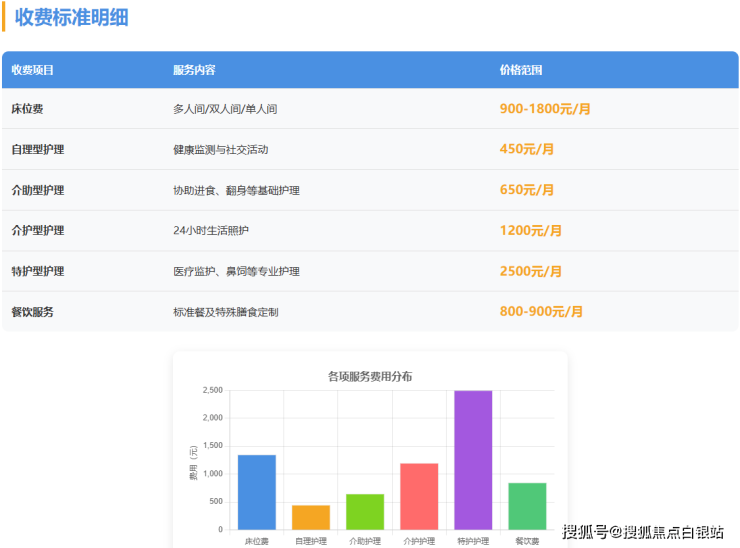Viewport: 740px width, 548px height.
Task: Select the 餐饮服务 row label
Action: (x=32, y=312)
